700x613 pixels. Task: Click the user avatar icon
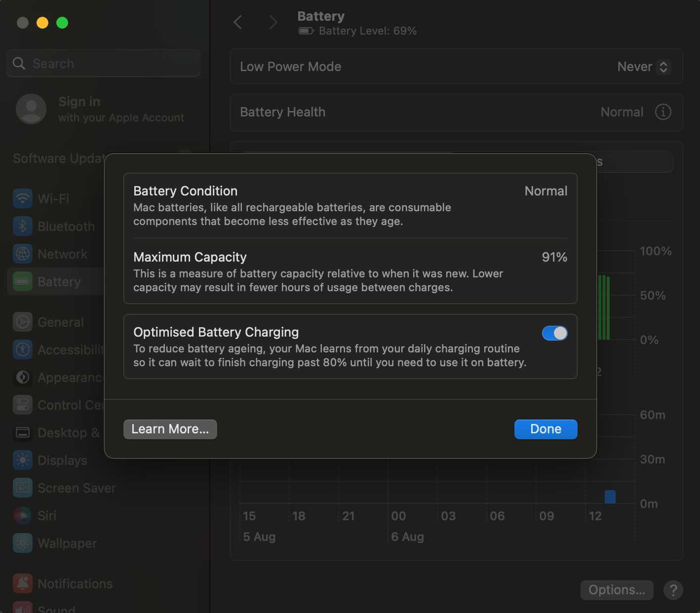[31, 109]
